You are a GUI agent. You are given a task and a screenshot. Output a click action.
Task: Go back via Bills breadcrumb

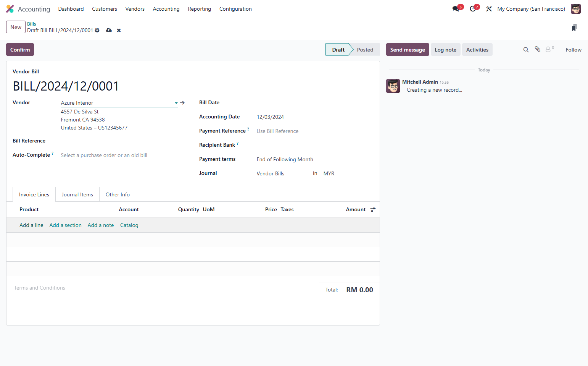click(32, 24)
